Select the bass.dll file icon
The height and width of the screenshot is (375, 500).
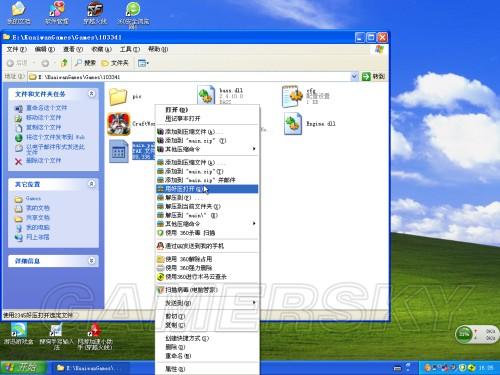(206, 95)
